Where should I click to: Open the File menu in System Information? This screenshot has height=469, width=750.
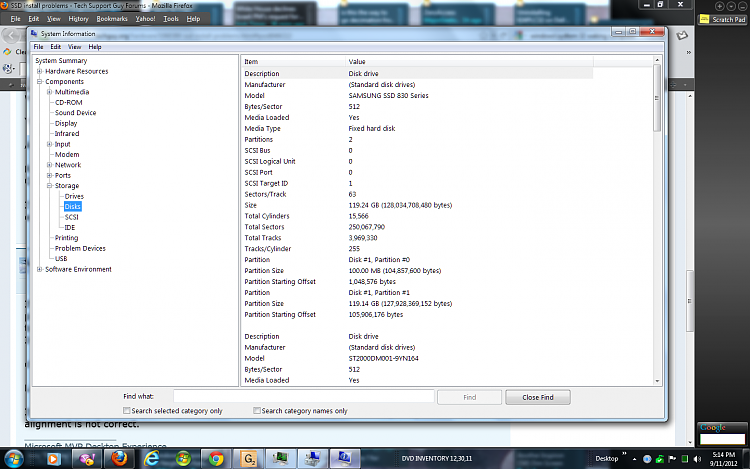pos(38,47)
